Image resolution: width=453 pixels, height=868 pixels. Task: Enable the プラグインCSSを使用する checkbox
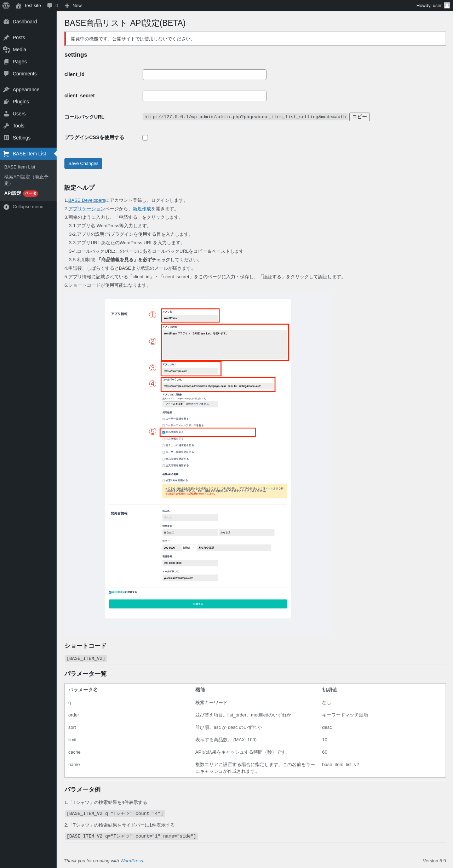tap(145, 138)
